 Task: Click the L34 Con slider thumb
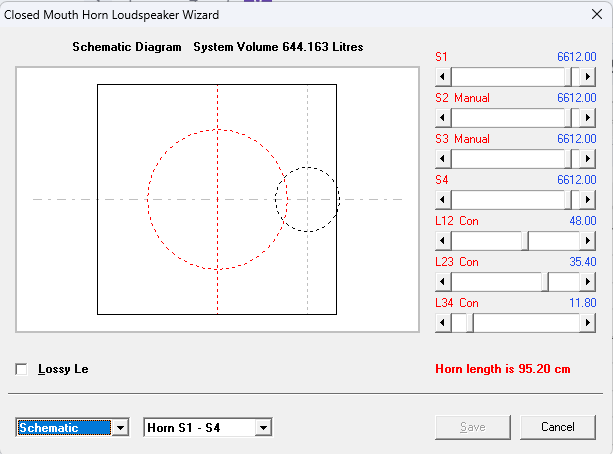click(470, 323)
